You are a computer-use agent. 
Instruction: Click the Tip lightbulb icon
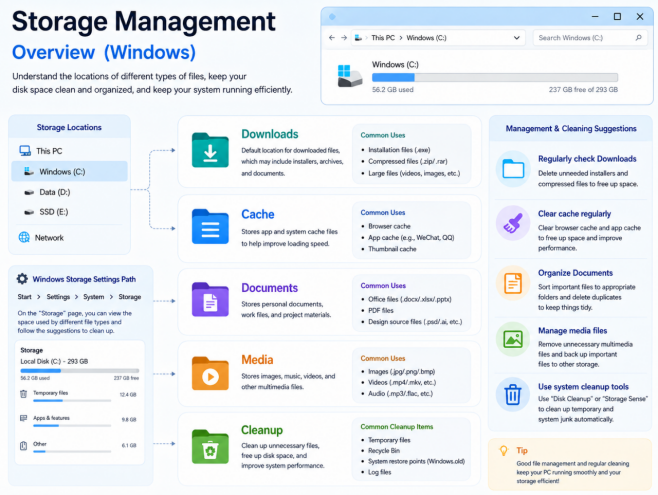tap(503, 451)
